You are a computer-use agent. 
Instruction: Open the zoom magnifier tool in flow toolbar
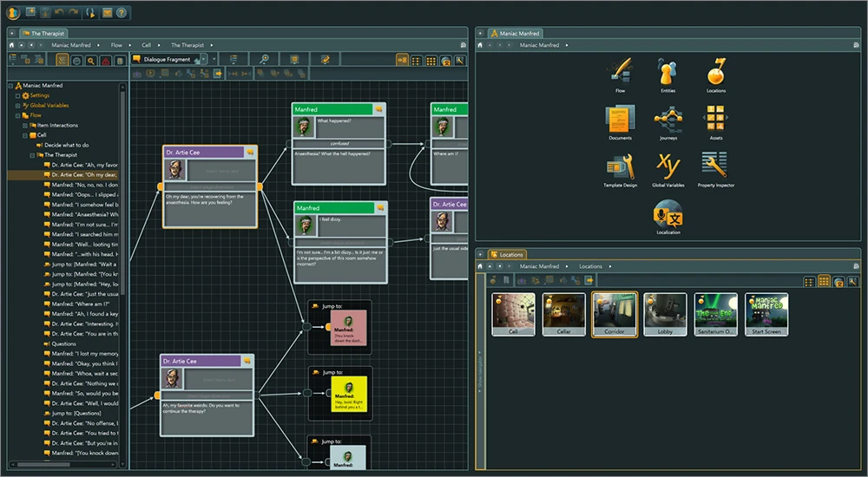pos(265,59)
